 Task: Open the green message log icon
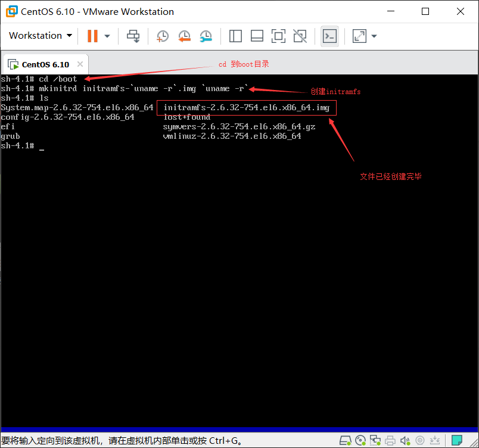coord(457,440)
